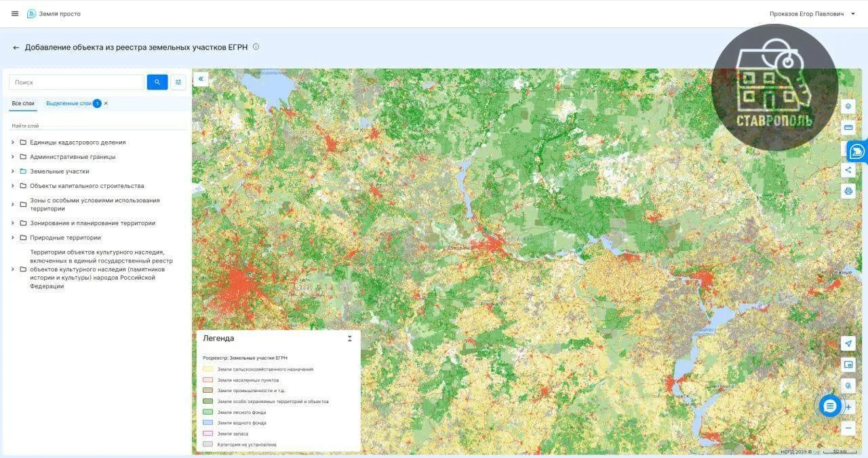Clear selected layers with the X

(106, 103)
